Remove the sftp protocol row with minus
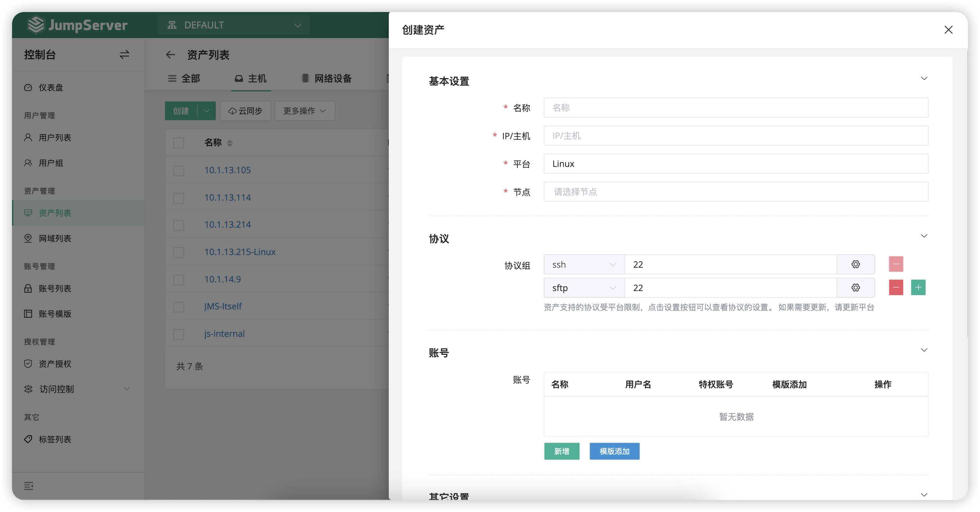The height and width of the screenshot is (512, 980). [896, 288]
